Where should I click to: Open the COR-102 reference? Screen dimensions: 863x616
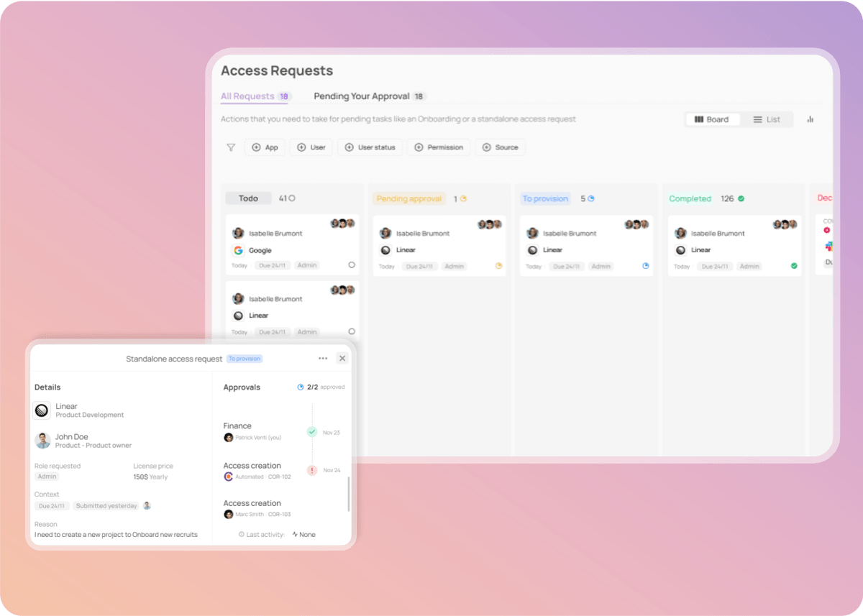tap(279, 477)
